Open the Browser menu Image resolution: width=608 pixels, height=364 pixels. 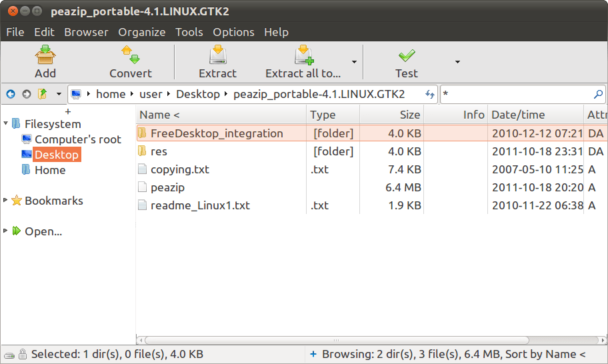click(x=86, y=32)
